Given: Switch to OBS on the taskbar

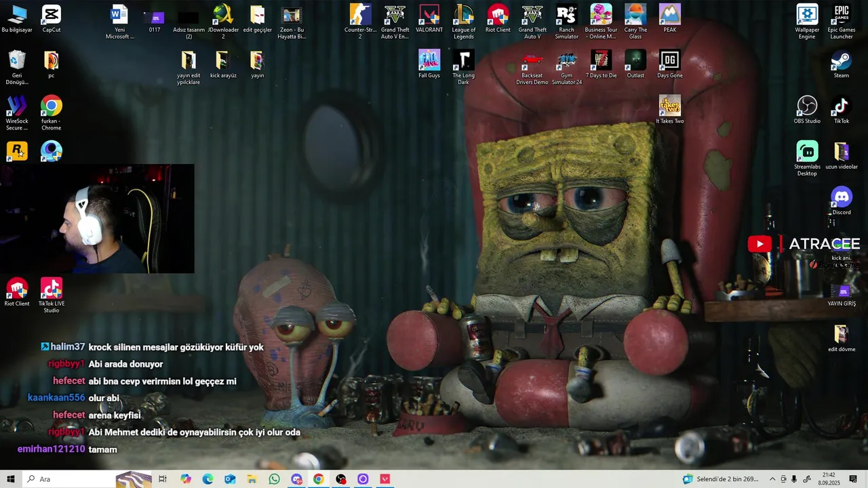Looking at the screenshot, I should click(x=340, y=479).
